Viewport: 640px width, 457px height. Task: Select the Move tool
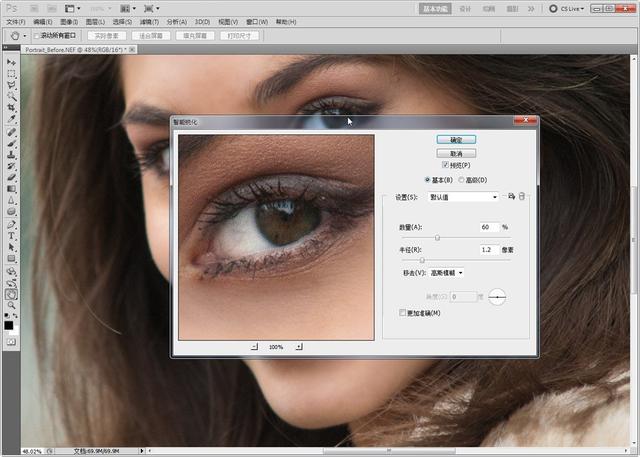coord(11,62)
